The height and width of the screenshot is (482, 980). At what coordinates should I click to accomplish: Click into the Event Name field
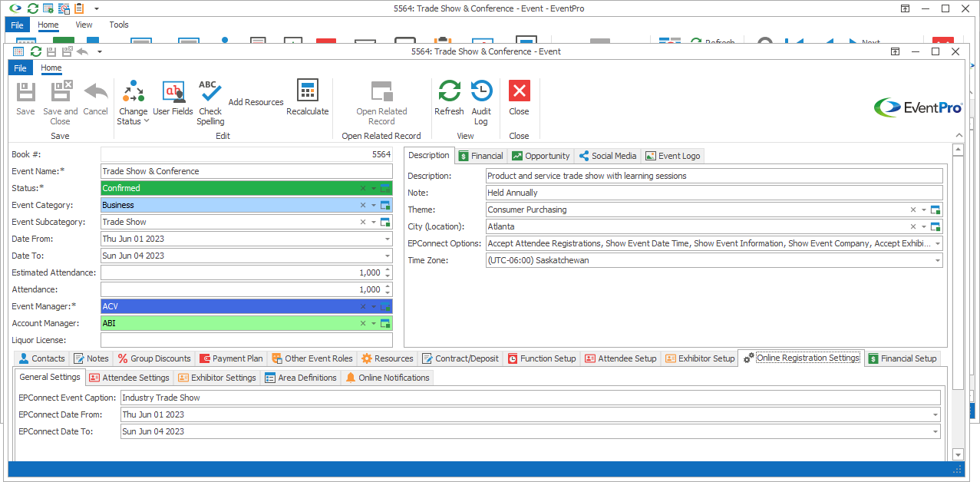tap(246, 171)
